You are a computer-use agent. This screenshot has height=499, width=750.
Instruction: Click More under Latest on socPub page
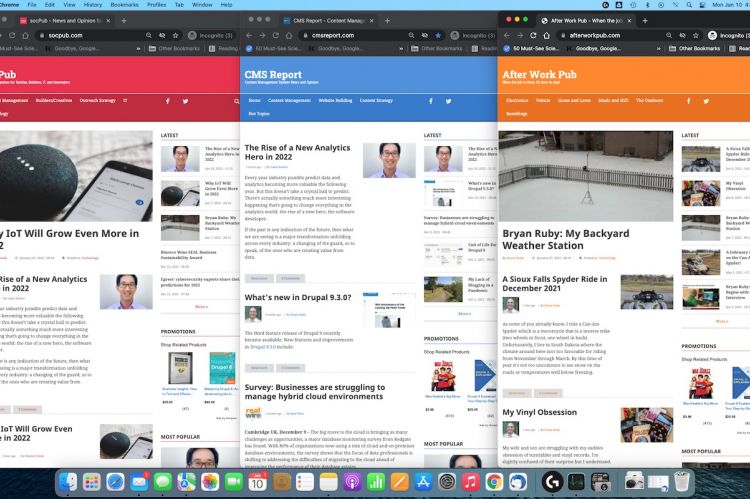coord(201,306)
